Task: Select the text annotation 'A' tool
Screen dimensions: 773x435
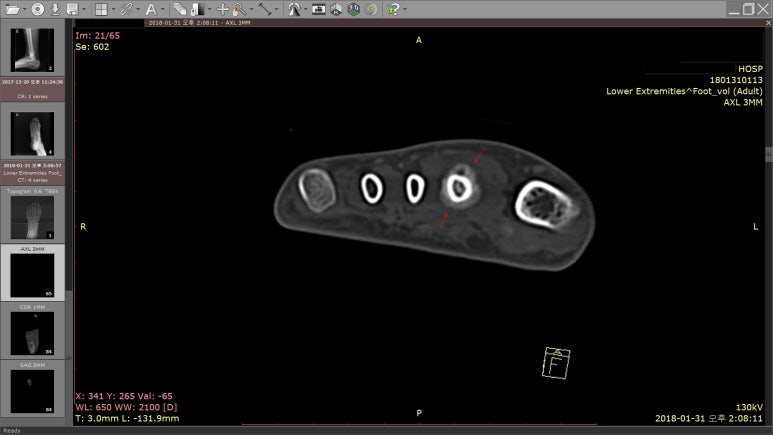Action: pyautogui.click(x=149, y=9)
